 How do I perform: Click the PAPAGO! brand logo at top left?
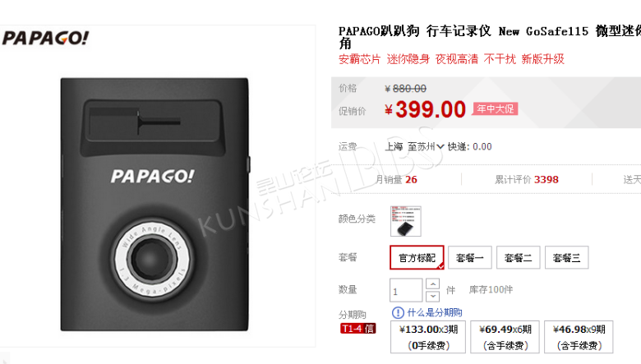pyautogui.click(x=45, y=38)
